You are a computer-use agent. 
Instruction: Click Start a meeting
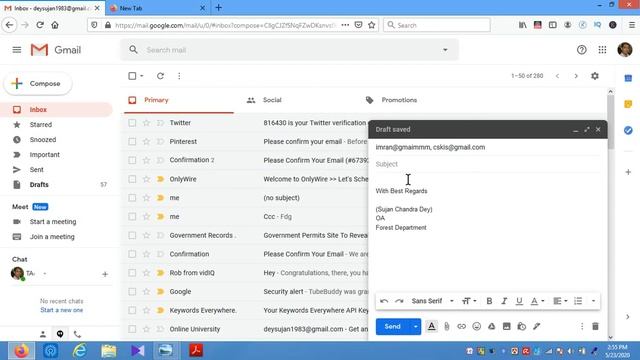click(53, 222)
